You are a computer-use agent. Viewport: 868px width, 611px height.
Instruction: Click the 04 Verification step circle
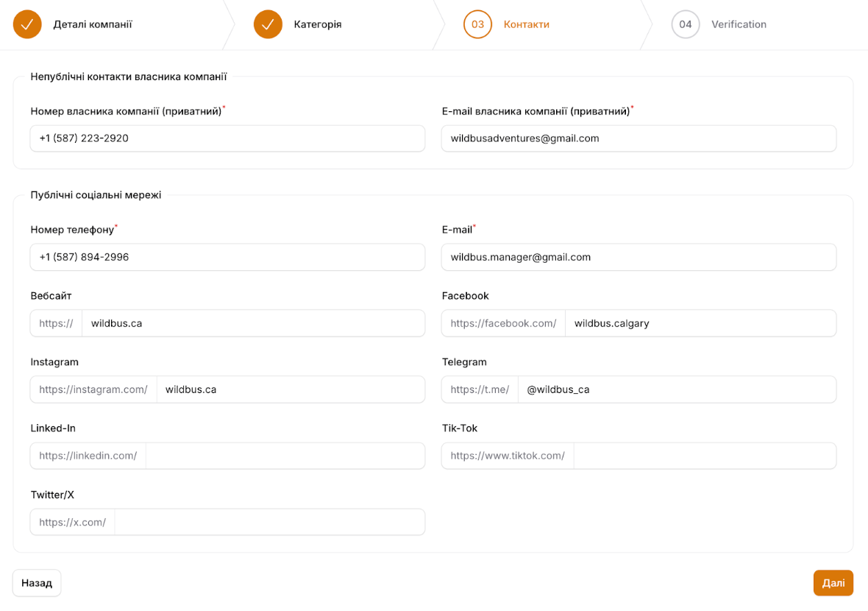pos(685,24)
